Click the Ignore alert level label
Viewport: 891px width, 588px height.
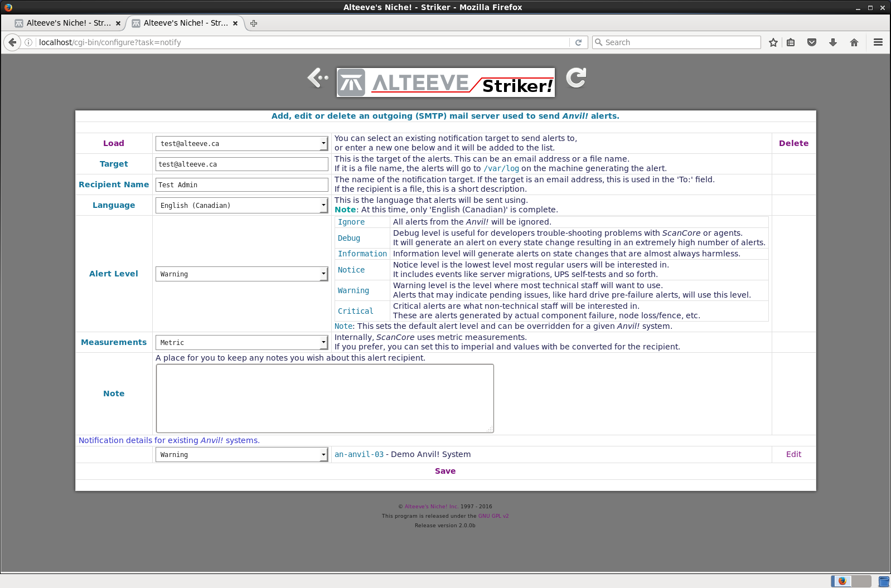pyautogui.click(x=351, y=222)
